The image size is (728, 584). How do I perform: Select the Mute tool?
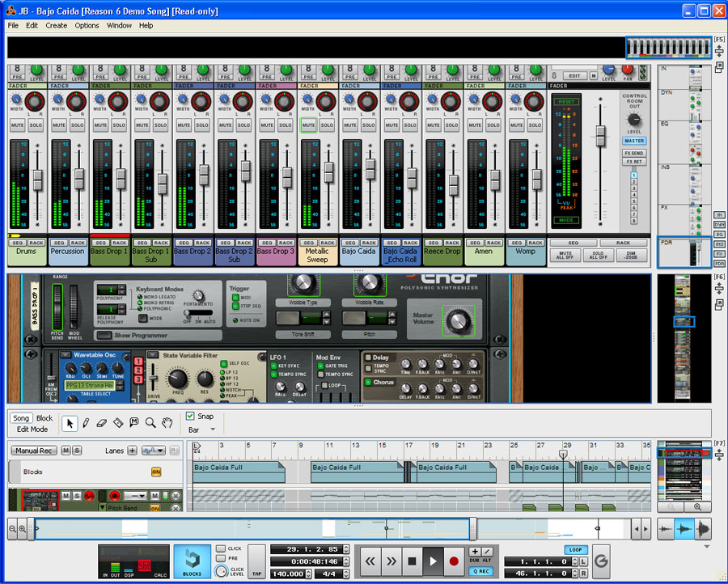pos(134,422)
